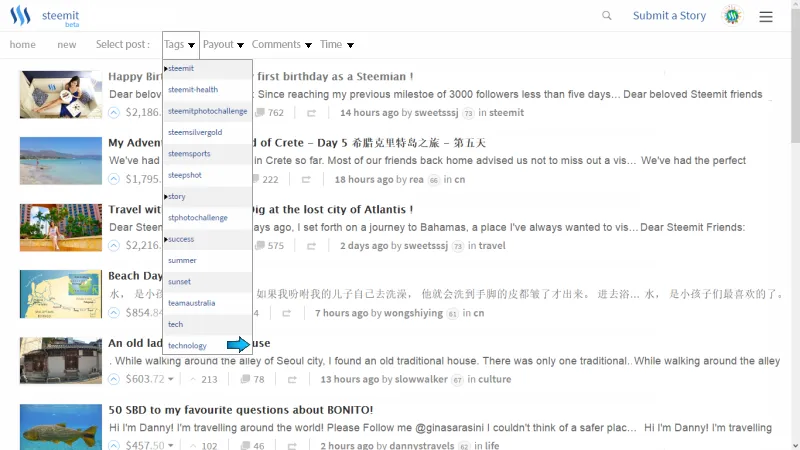Open the first sweetsssj author link
Image resolution: width=800 pixels, height=450 pixels.
(x=436, y=112)
